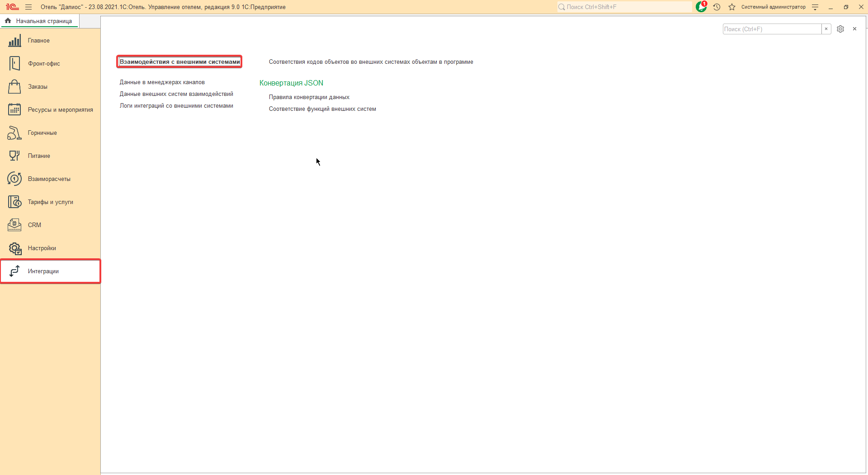Open the Фронт-офис section
The height and width of the screenshot is (475, 868).
(44, 64)
